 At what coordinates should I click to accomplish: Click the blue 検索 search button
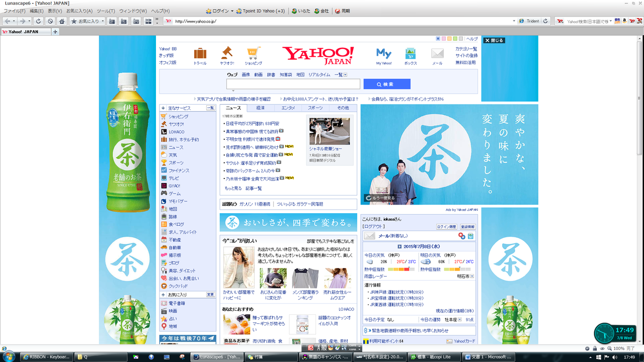click(x=387, y=84)
